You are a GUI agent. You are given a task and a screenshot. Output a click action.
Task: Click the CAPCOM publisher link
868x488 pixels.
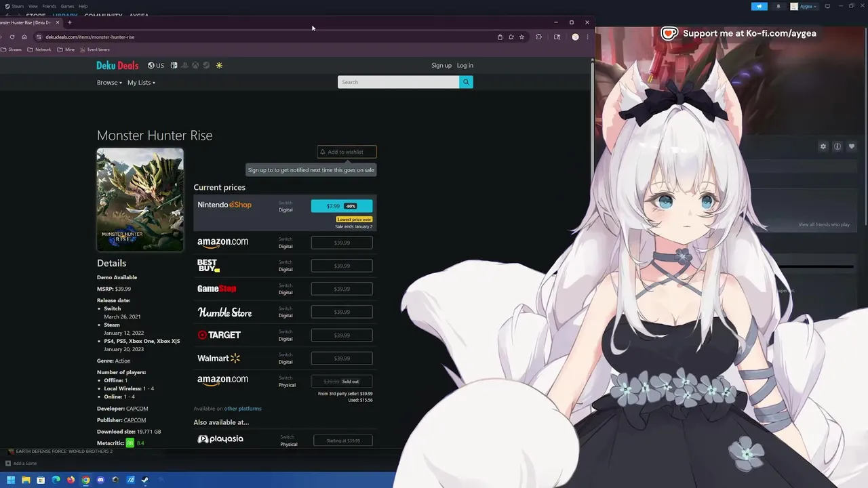135,420
